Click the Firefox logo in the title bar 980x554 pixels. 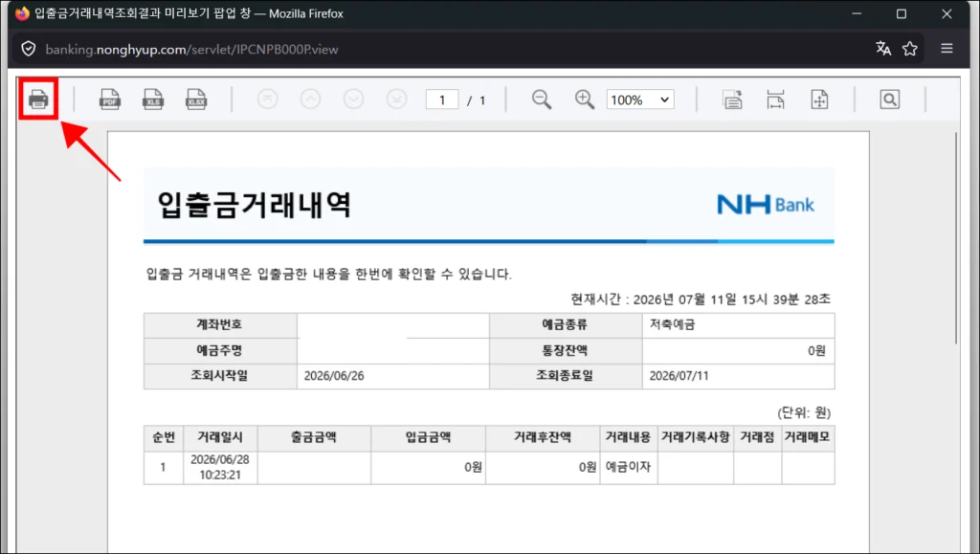23,13
